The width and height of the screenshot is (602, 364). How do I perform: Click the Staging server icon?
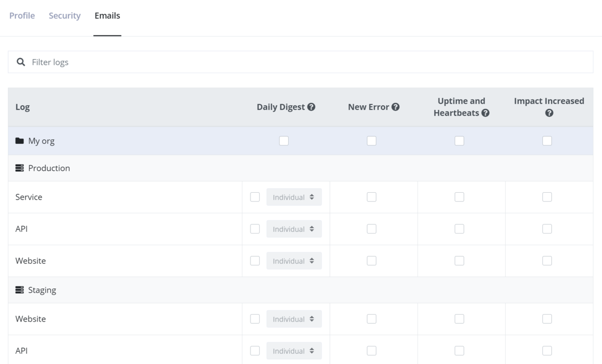click(x=19, y=290)
